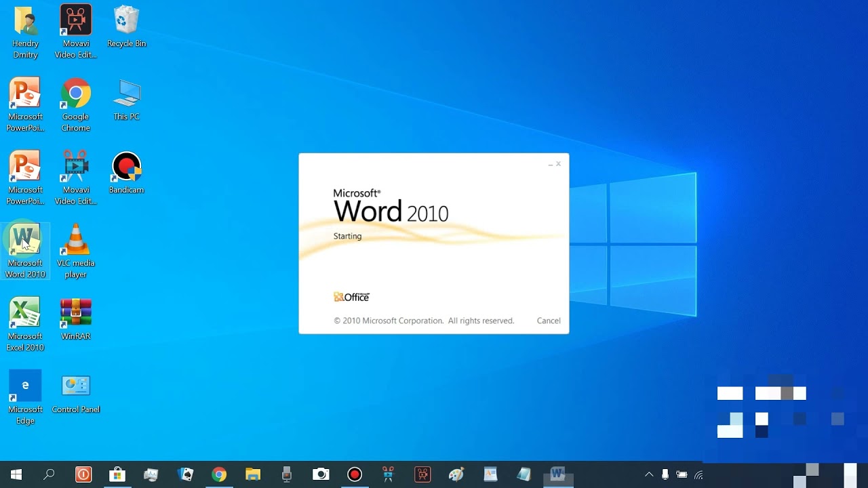Open Paint palette icon on the taskbar

click(x=456, y=474)
